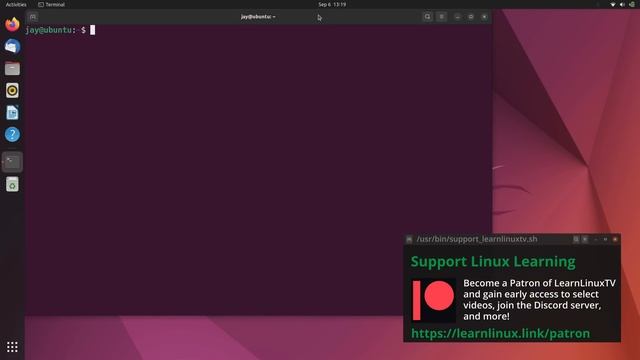Select the Terminal icon in the dock
640x360 pixels.
pyautogui.click(x=12, y=162)
